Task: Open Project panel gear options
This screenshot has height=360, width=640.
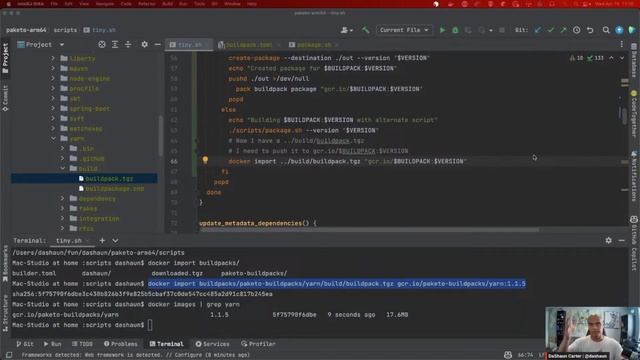Action: point(144,44)
